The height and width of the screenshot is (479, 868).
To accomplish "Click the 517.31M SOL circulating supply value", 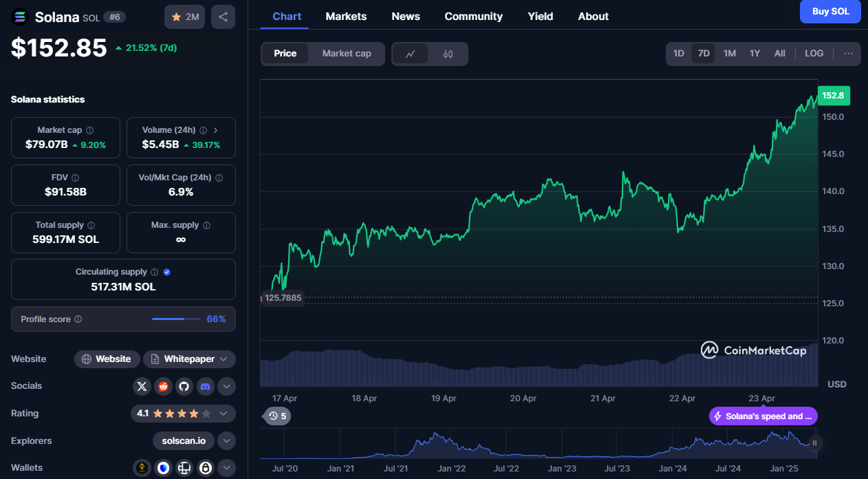I will (123, 286).
